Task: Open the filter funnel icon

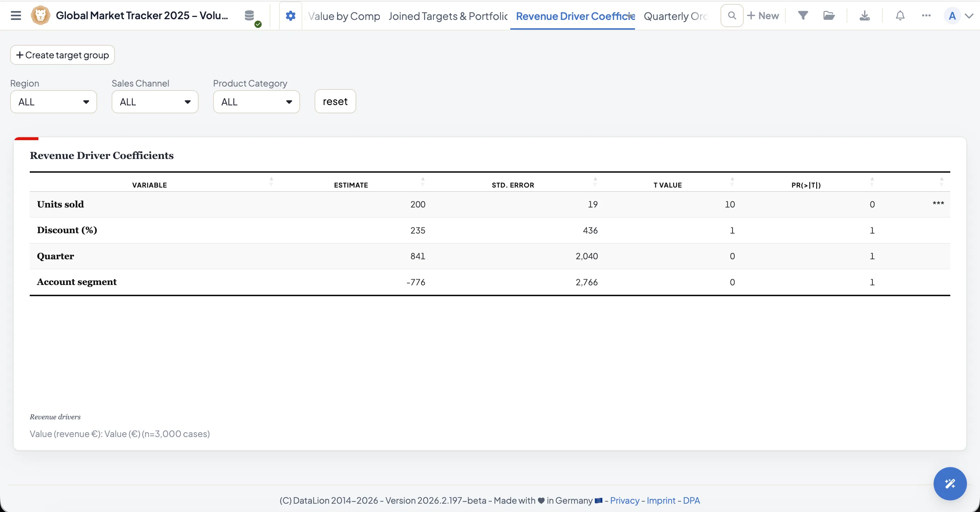Action: 803,16
